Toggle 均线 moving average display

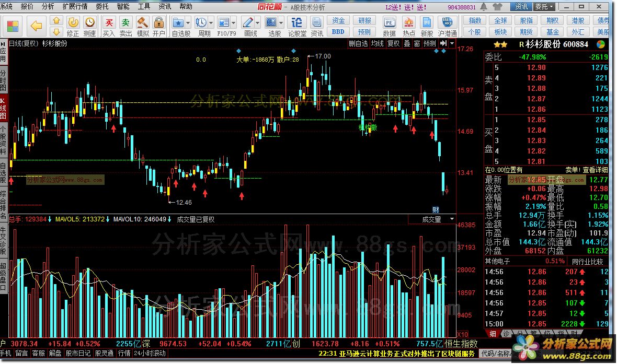coord(377,43)
